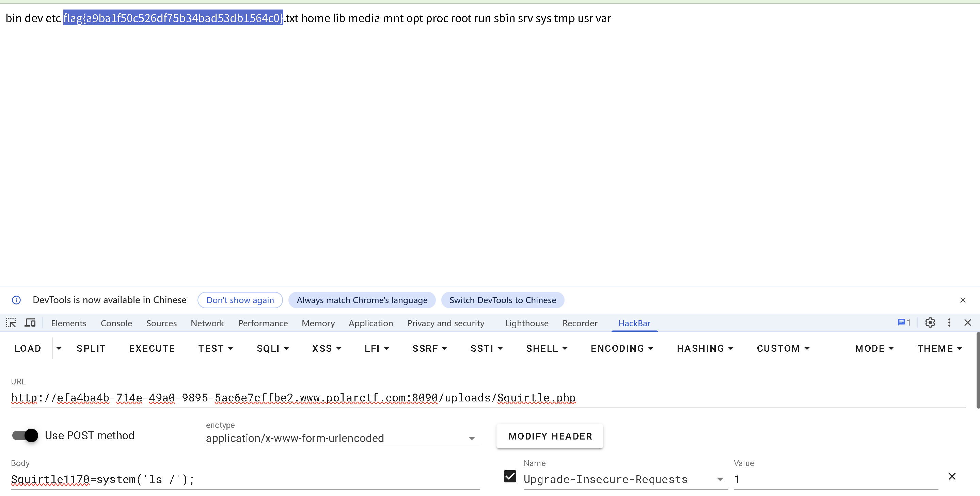This screenshot has height=496, width=980.
Task: Click the issues message counter icon
Action: coord(904,323)
